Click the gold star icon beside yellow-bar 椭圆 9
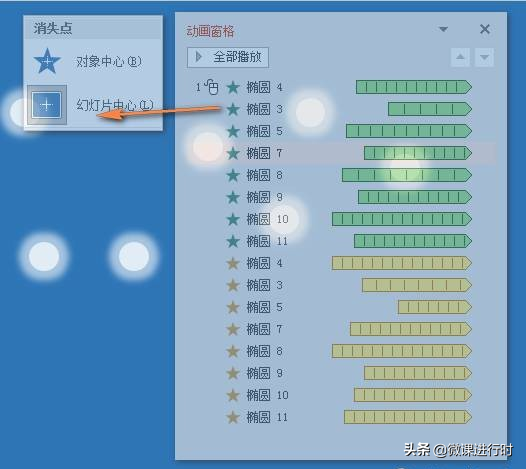This screenshot has height=469, width=526. [x=233, y=373]
